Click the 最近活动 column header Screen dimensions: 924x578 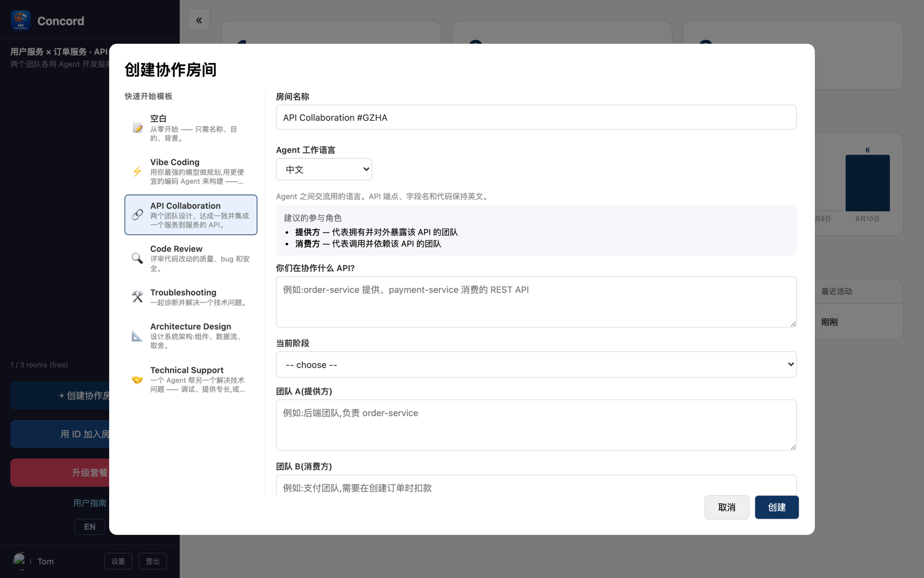(x=836, y=292)
